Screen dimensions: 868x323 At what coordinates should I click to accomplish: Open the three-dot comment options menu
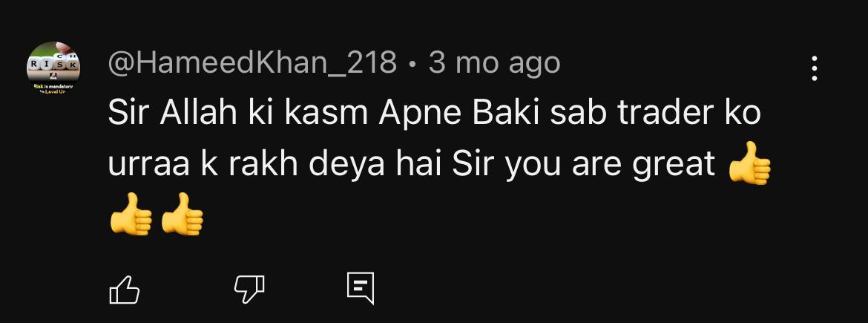pyautogui.click(x=815, y=69)
